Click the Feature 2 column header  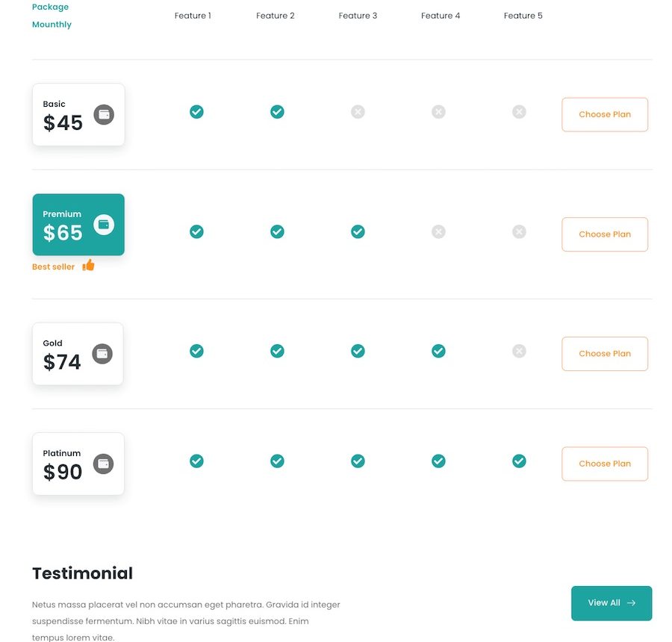click(275, 16)
